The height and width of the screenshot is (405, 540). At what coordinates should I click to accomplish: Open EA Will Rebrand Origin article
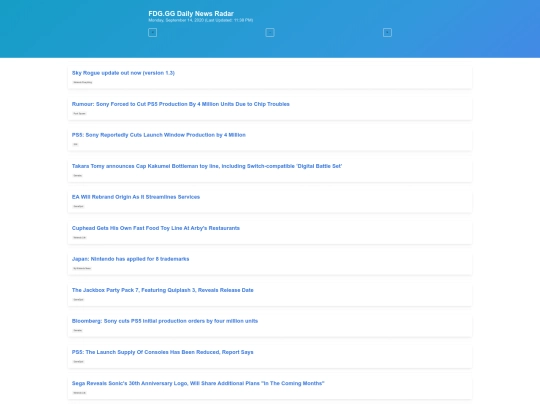136,197
